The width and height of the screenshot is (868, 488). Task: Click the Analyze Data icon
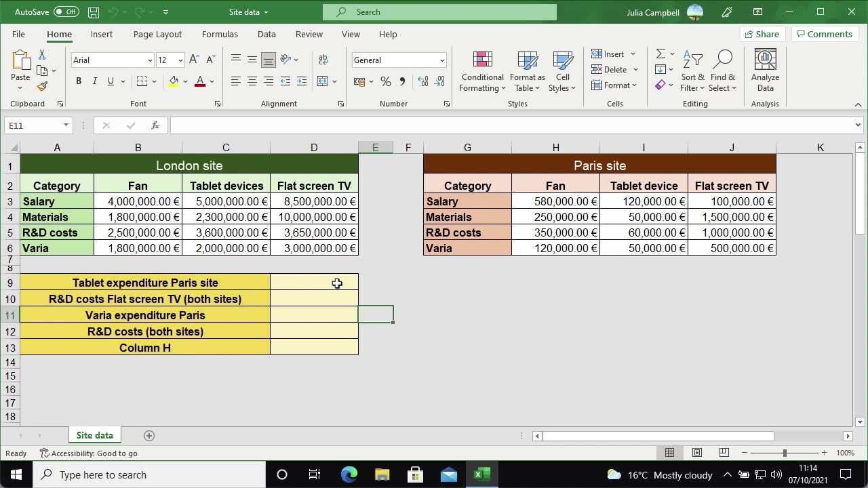point(765,71)
